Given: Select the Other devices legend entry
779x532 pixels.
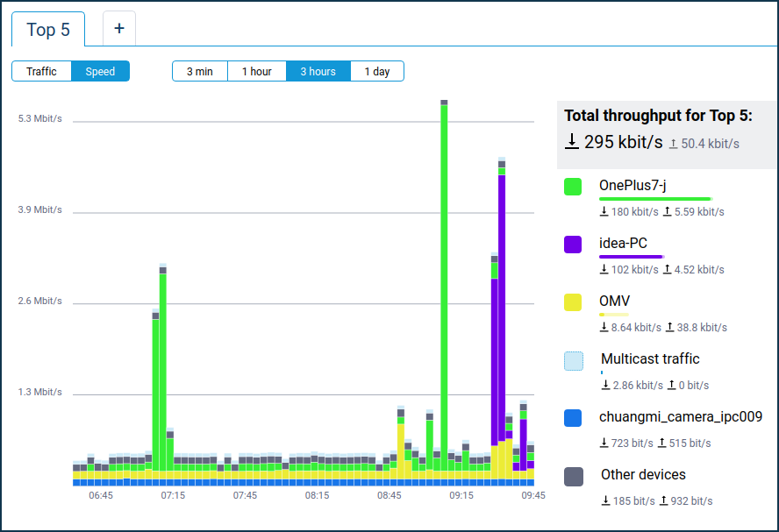Looking at the screenshot, I should pyautogui.click(x=643, y=474).
